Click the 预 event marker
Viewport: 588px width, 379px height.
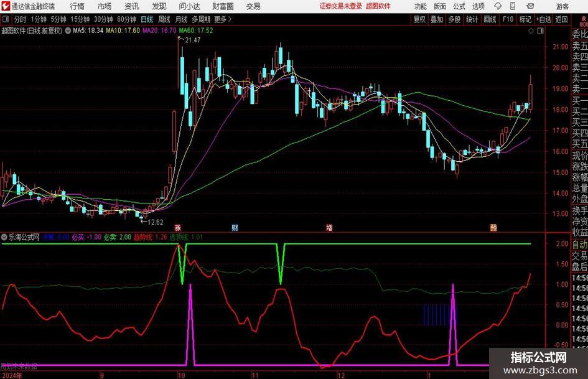point(493,227)
